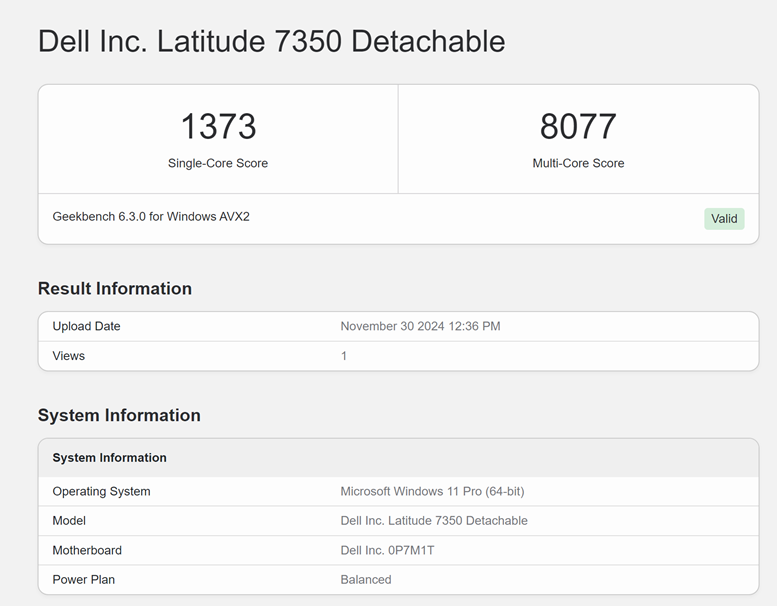Click the Motherboard row label
Viewport: 777px width, 606px height.
[87, 550]
